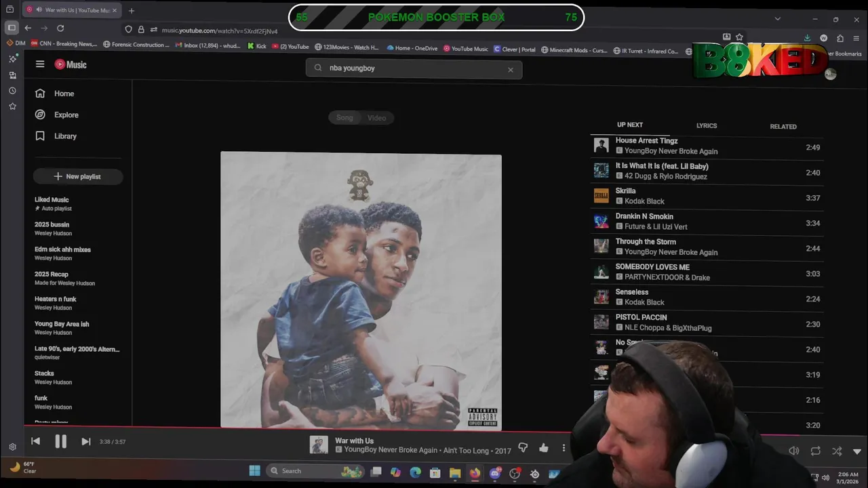
Task: Go back with the browser back arrow
Action: tap(28, 28)
